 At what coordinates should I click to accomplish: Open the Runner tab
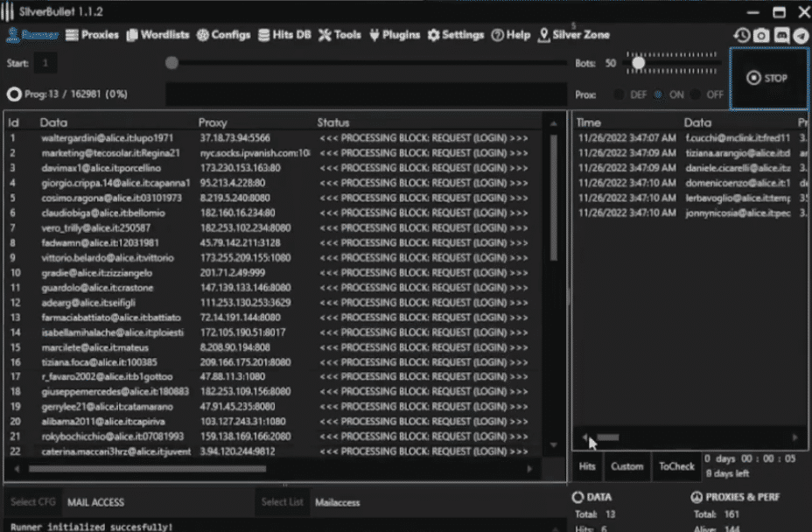point(32,35)
